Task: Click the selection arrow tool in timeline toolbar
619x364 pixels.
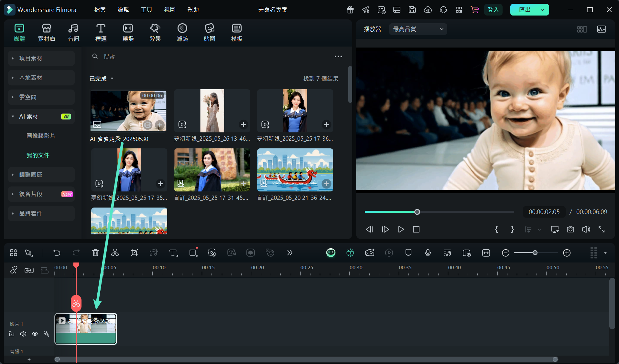Action: click(29, 253)
